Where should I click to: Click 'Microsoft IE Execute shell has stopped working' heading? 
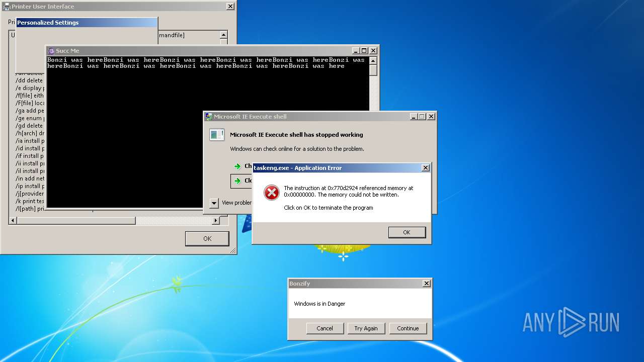296,135
